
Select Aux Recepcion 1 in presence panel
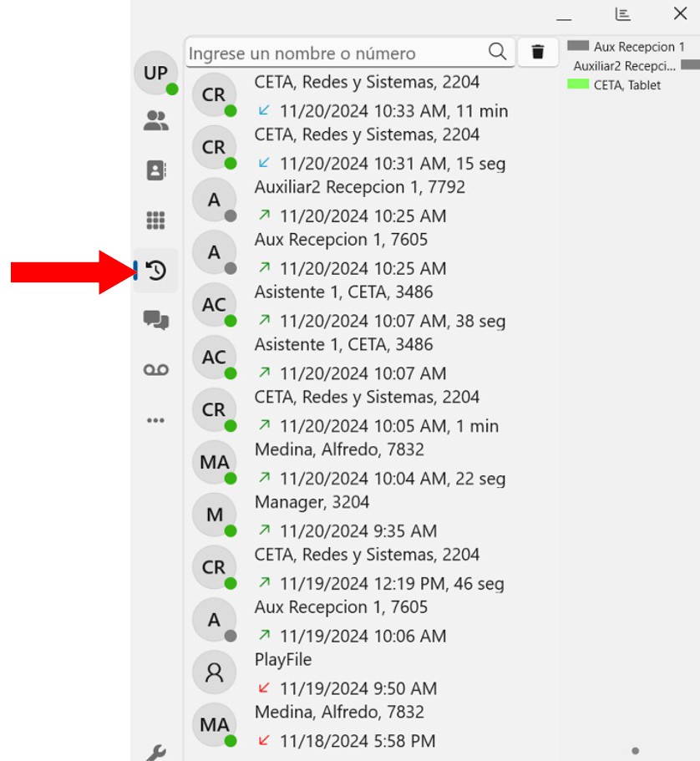(x=638, y=47)
